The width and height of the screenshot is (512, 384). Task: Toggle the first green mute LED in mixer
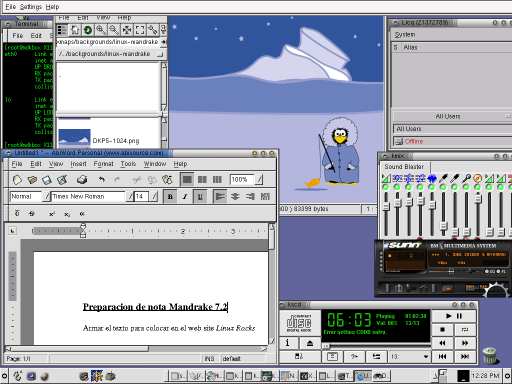tap(386, 187)
